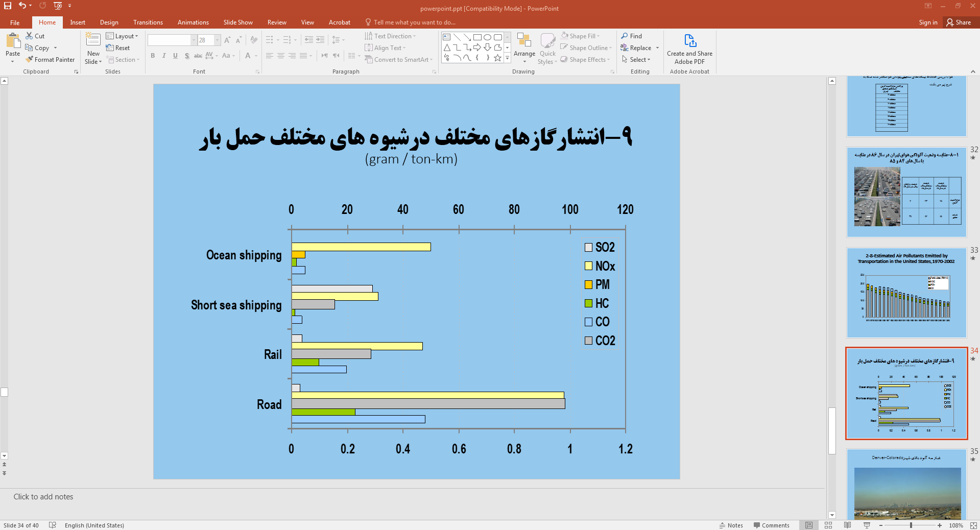Click Create and Share Adobe PDF
The image size is (980, 530).
(689, 49)
